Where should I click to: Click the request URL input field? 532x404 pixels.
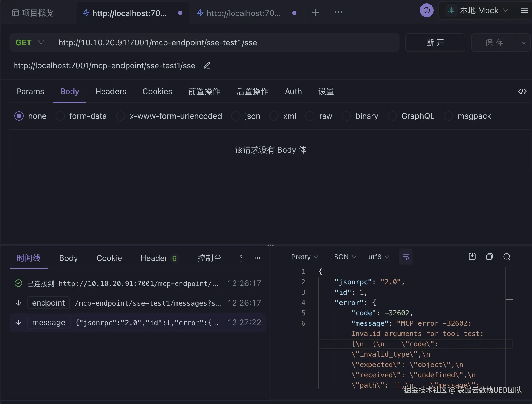(224, 43)
